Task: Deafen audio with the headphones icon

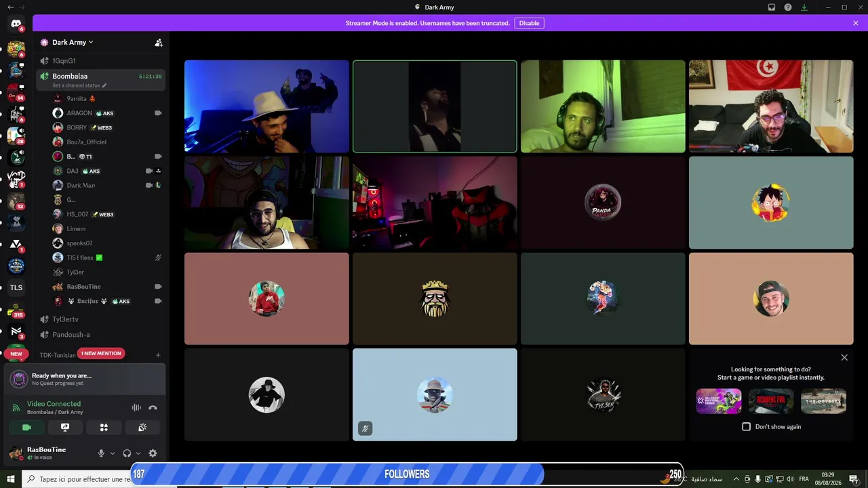Action: point(127,453)
